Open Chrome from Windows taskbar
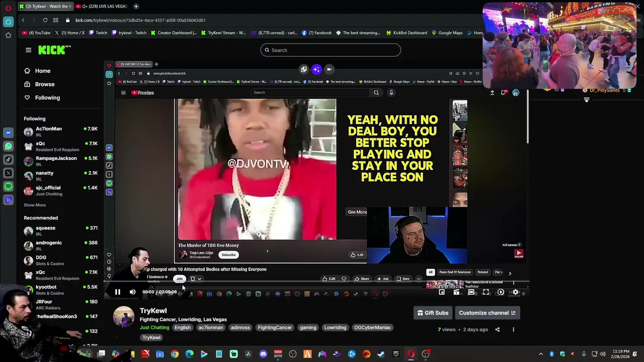 175,354
